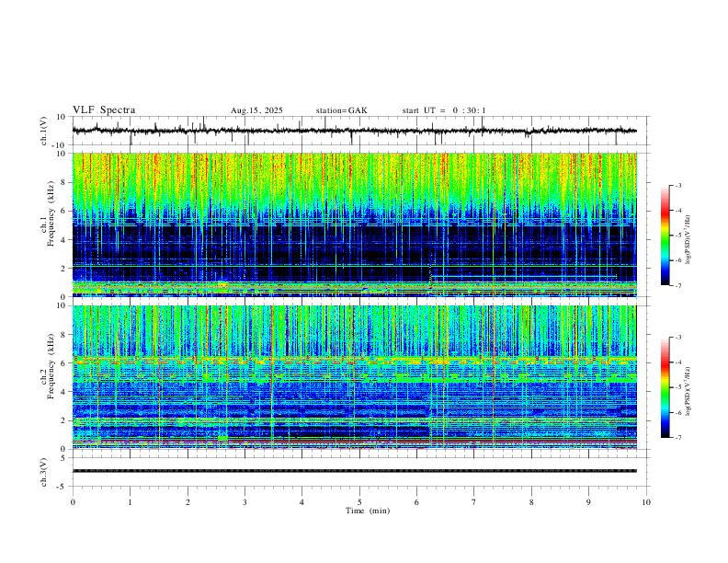Viewport: 728px width, 563px height.
Task: Click time axis tick label '9'
Action: [x=588, y=502]
